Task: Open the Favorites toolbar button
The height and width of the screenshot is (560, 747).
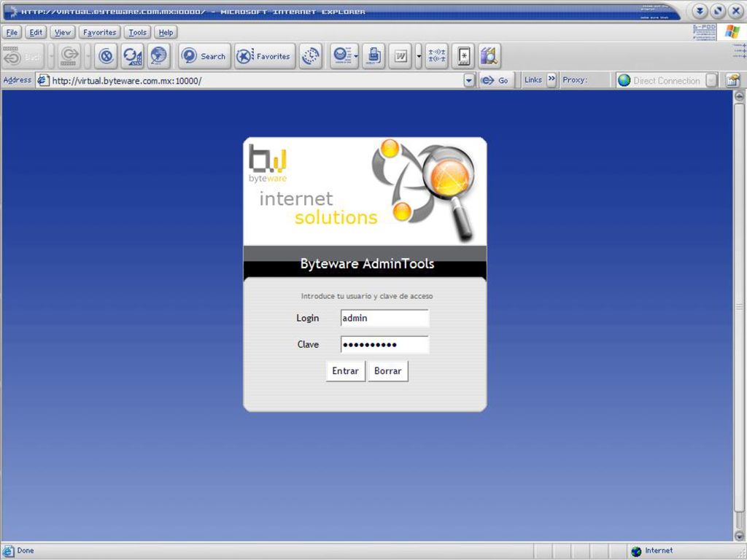Action: pyautogui.click(x=265, y=56)
